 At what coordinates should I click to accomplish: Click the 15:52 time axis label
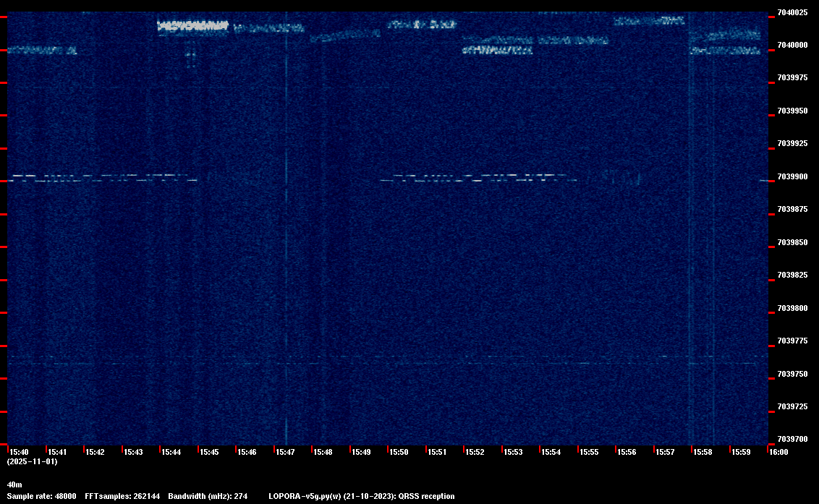[475, 452]
